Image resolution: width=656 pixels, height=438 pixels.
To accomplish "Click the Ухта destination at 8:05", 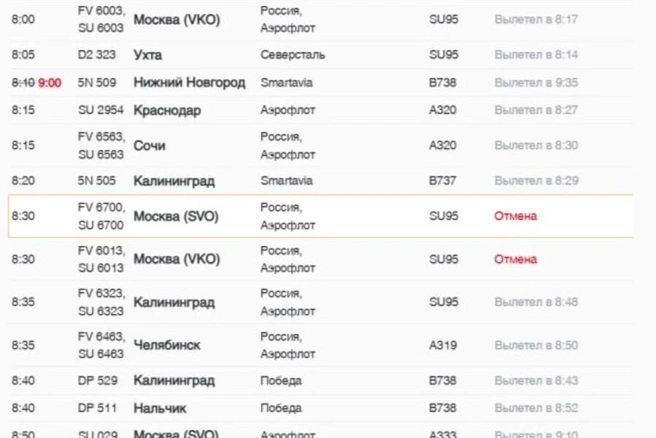I will [x=148, y=55].
